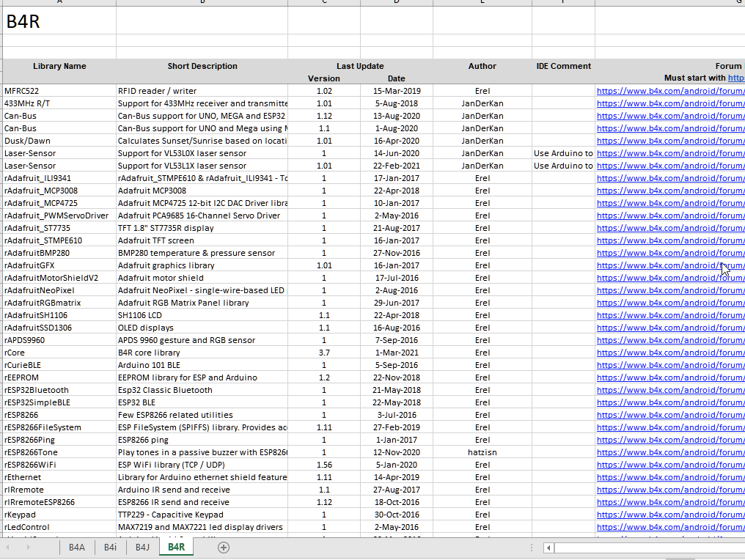Select the Last Update header cell
The height and width of the screenshot is (560, 745).
coord(360,66)
